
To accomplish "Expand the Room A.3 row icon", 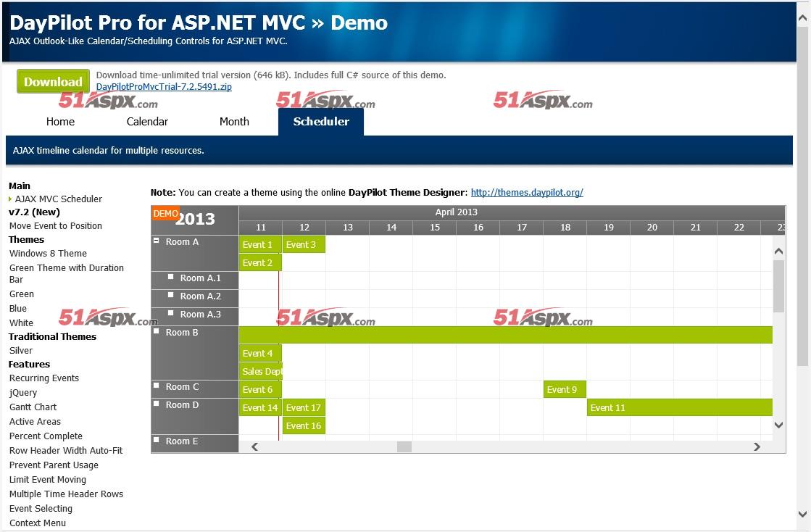I will point(171,313).
